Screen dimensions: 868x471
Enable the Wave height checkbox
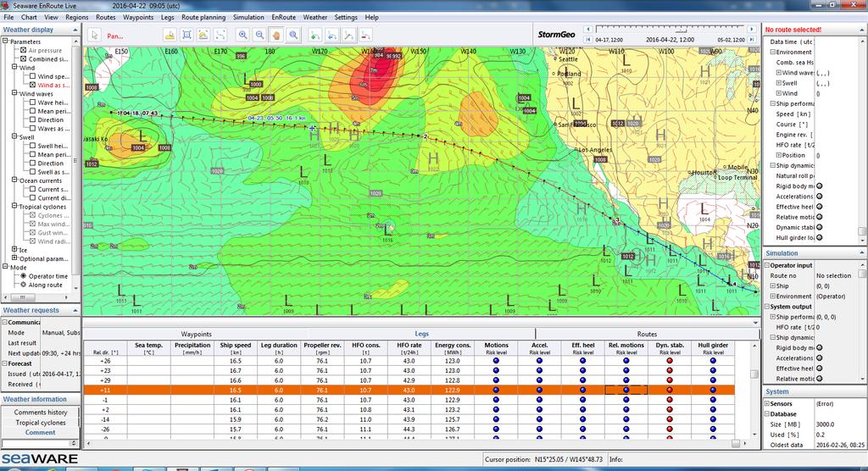(33, 103)
